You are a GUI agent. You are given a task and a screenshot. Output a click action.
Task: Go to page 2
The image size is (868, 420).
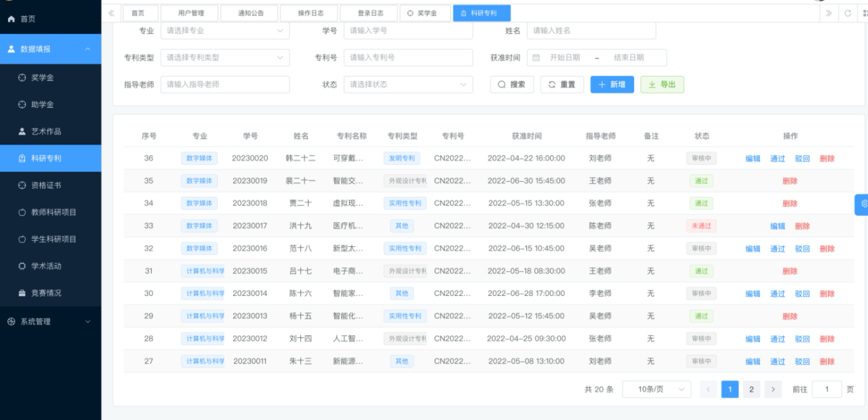(x=751, y=389)
